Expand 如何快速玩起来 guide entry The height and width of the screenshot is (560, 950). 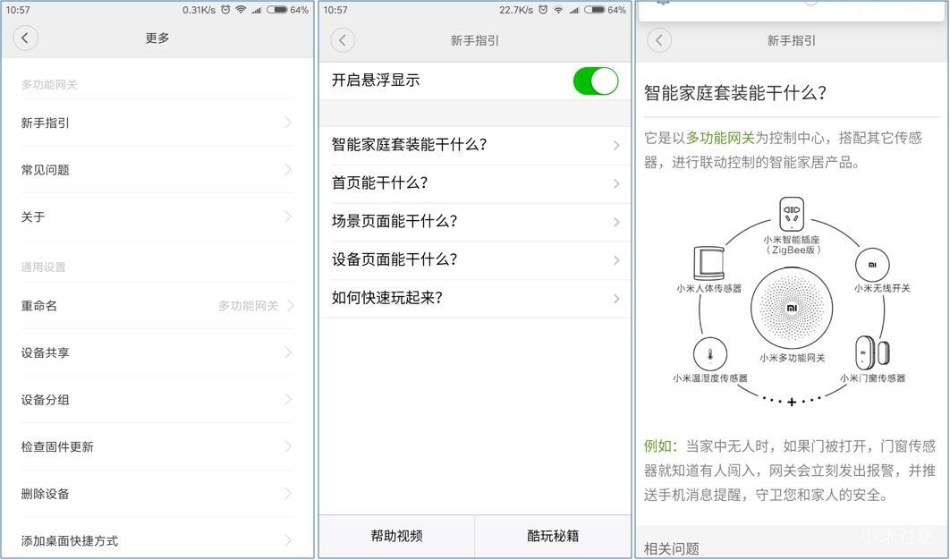[x=474, y=298]
